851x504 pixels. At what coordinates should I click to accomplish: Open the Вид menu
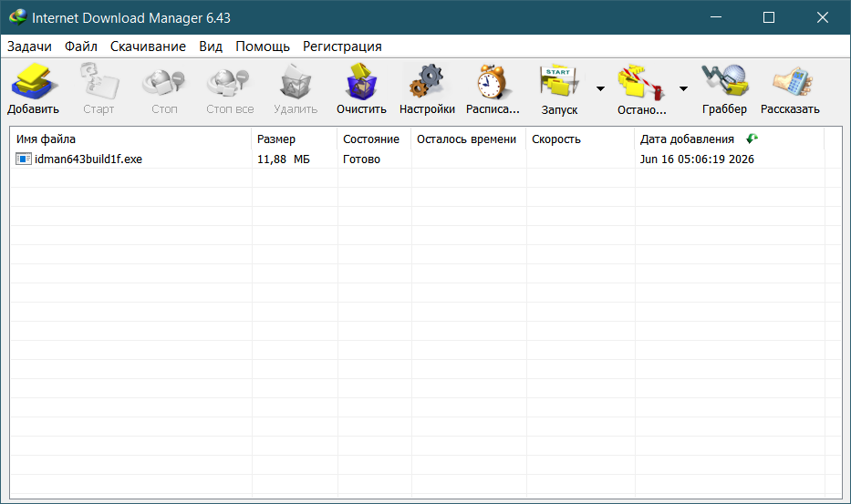(x=211, y=46)
